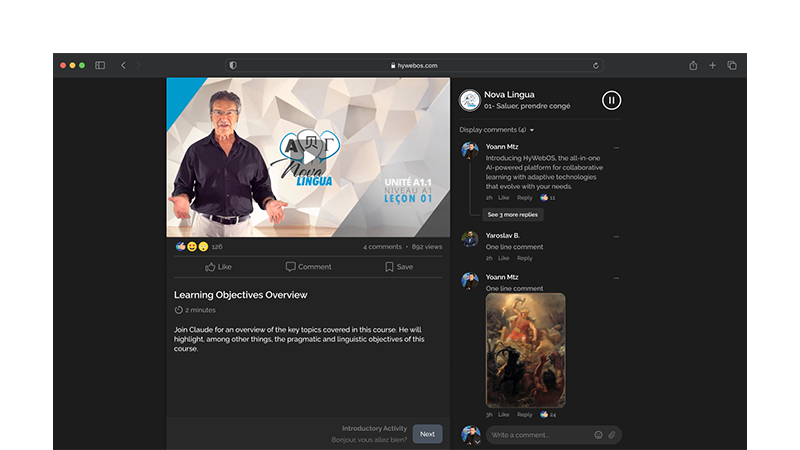
Task: Toggle the Safari sidebar
Action: pos(100,65)
